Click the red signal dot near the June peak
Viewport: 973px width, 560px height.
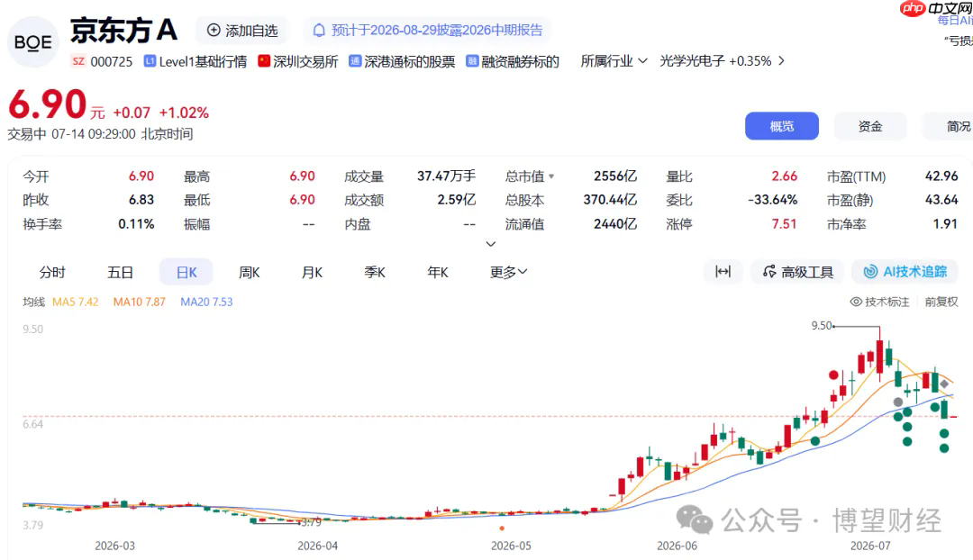(833, 375)
